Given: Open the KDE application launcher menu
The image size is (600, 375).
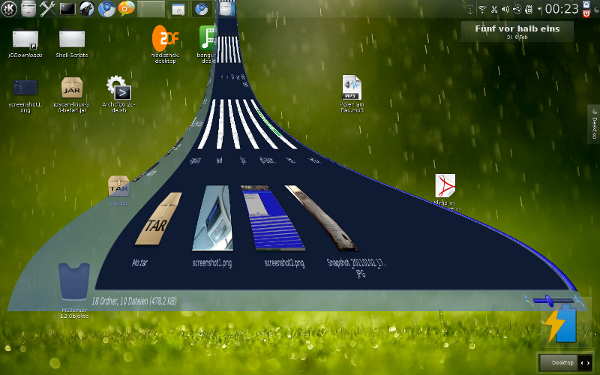Looking at the screenshot, I should 9,9.
